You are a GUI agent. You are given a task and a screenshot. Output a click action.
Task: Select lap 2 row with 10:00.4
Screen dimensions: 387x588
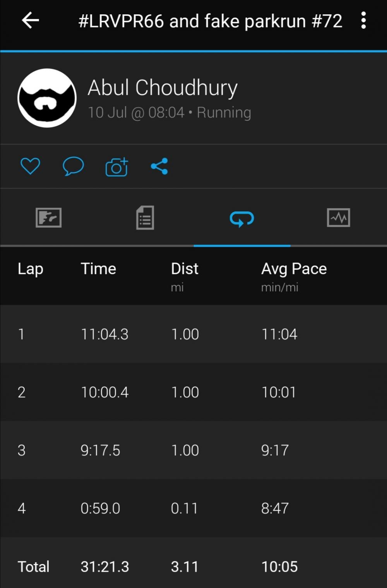tap(193, 392)
